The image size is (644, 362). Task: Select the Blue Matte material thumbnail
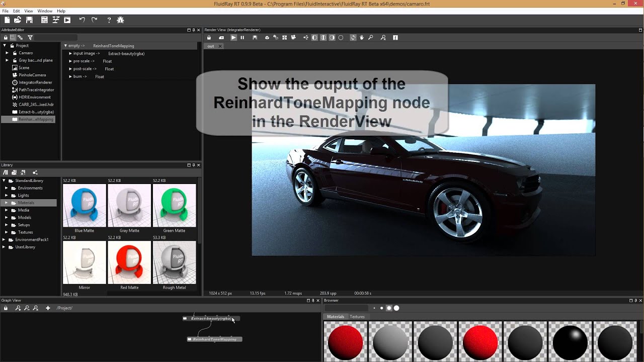(85, 205)
